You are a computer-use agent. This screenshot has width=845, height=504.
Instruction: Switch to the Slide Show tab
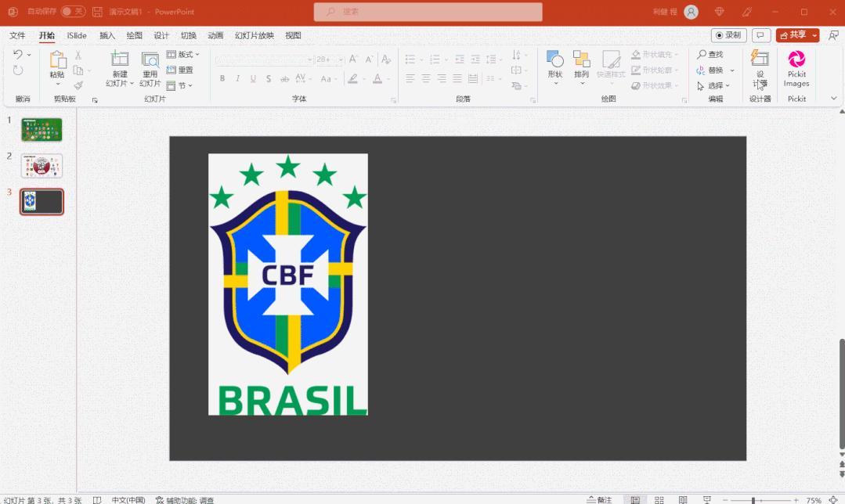(x=255, y=35)
